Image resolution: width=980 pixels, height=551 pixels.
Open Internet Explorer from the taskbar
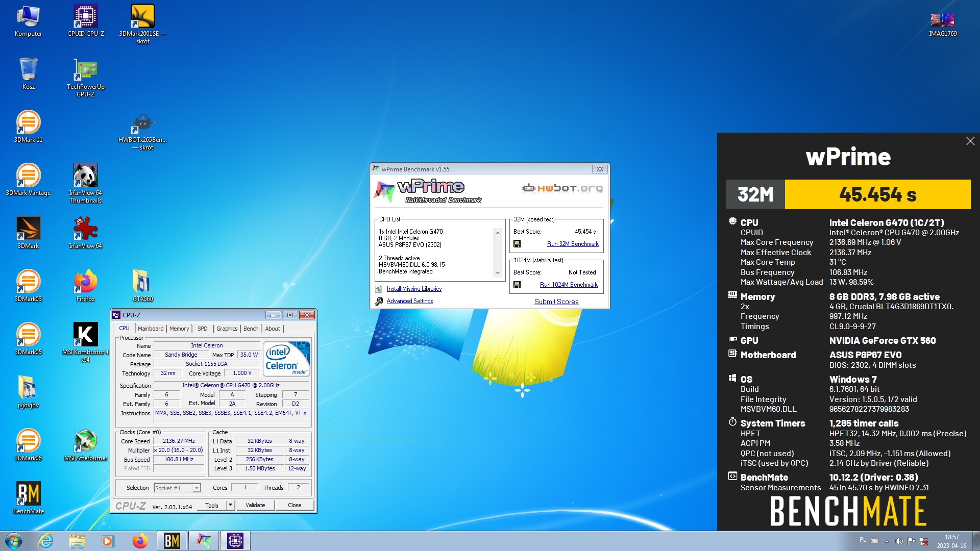coord(45,541)
